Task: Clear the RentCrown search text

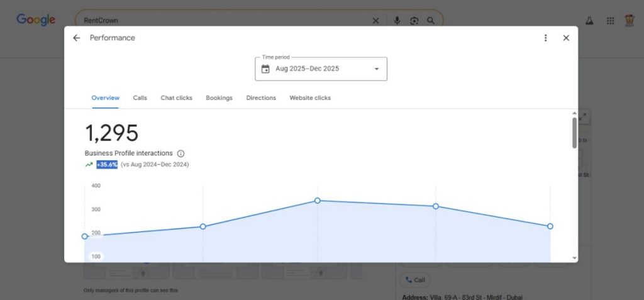Action: coord(375,21)
